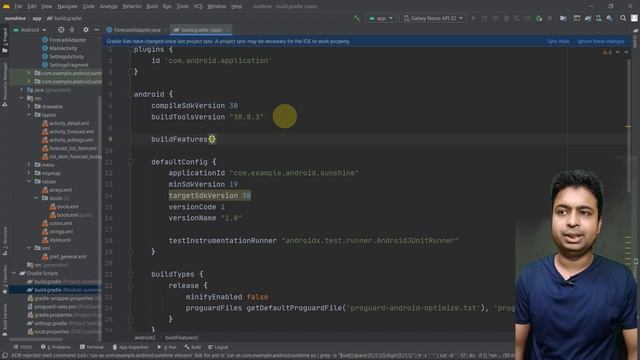Select the build.gradle (:app) editor tab
The image size is (640, 360).
pos(202,30)
